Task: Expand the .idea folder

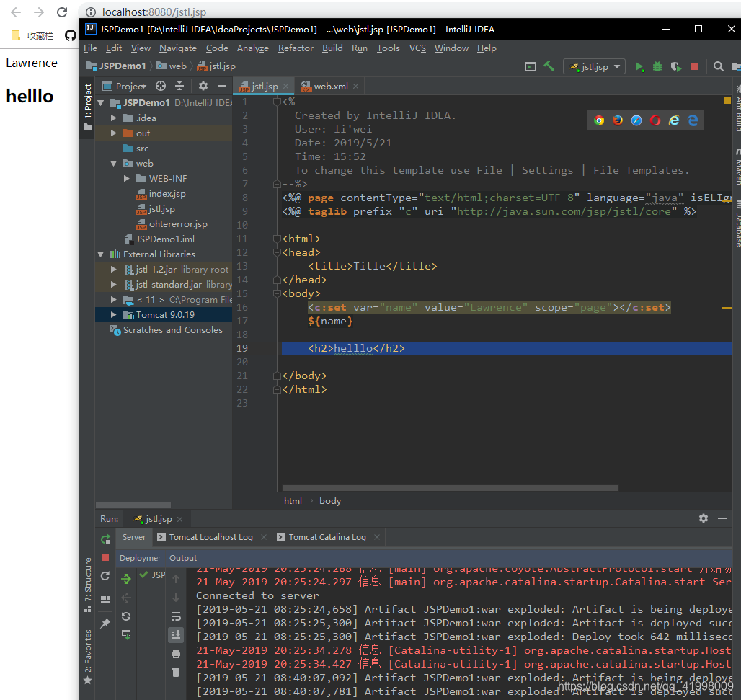Action: pos(113,118)
